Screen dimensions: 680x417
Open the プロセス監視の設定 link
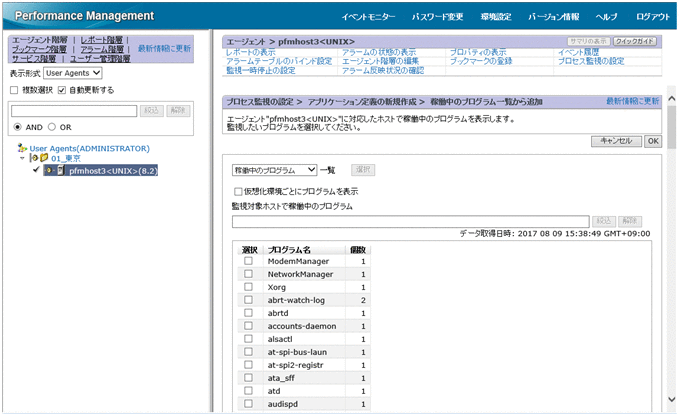[591, 61]
